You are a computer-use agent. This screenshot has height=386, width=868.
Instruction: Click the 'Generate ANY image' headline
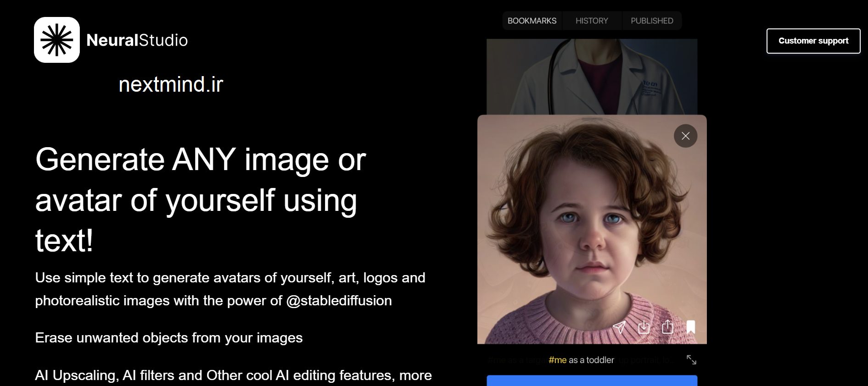click(x=201, y=199)
